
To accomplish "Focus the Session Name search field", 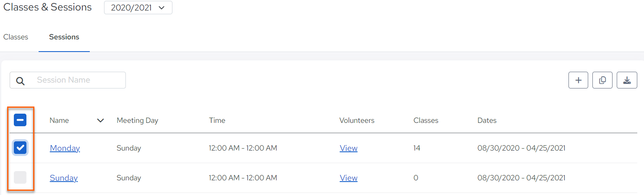I will [68, 80].
